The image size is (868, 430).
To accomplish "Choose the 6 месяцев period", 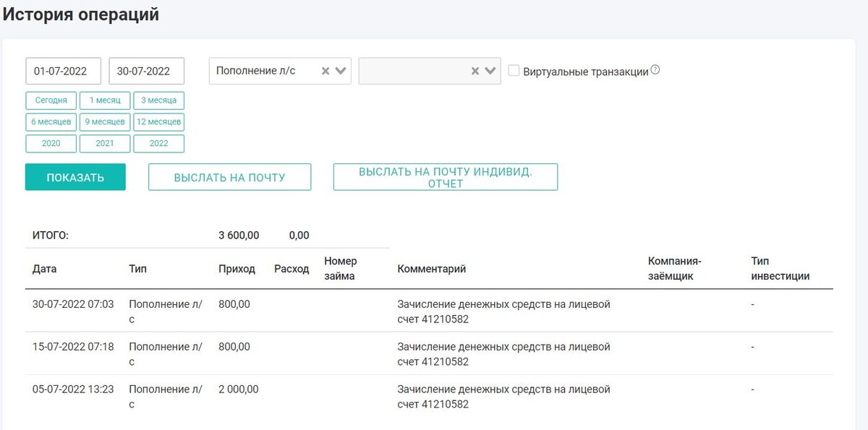I will coord(51,122).
